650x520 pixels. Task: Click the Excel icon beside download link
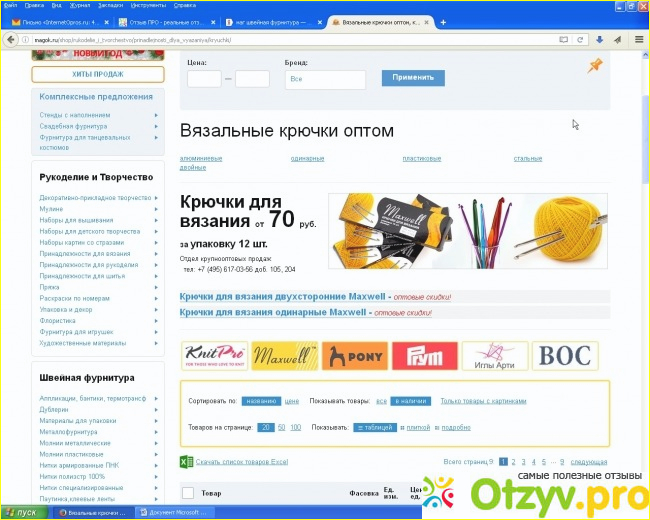[x=186, y=462]
